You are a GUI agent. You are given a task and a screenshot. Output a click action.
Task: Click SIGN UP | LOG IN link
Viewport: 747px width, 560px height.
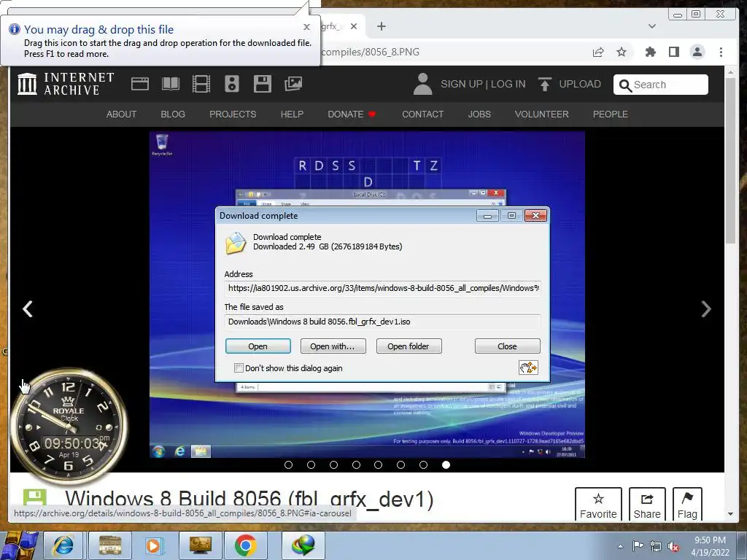click(x=483, y=85)
